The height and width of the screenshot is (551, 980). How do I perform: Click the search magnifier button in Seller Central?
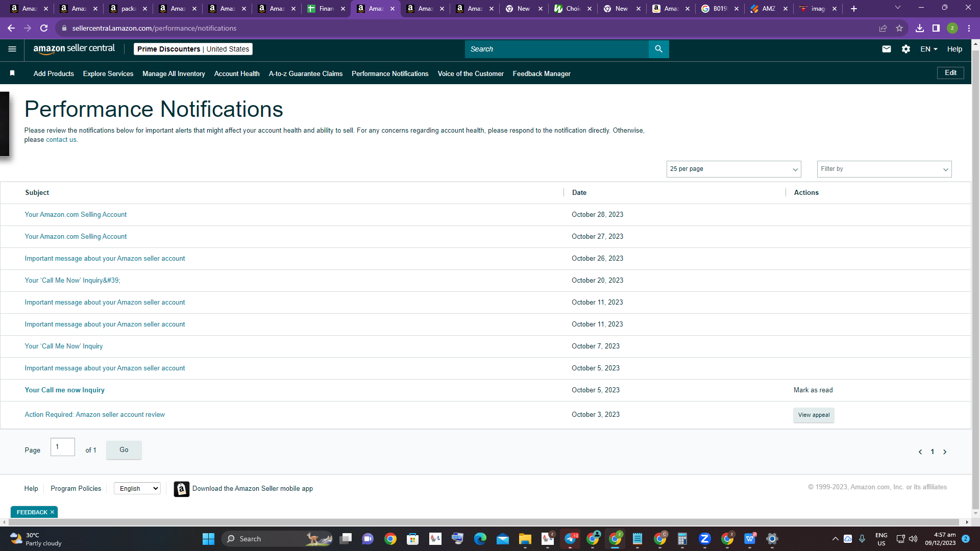click(658, 49)
